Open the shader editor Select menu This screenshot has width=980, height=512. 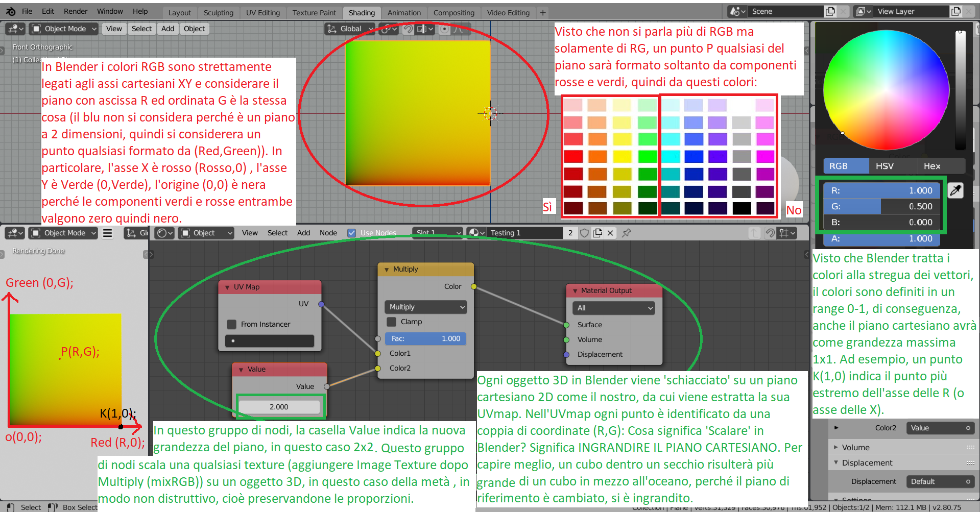[x=277, y=233]
